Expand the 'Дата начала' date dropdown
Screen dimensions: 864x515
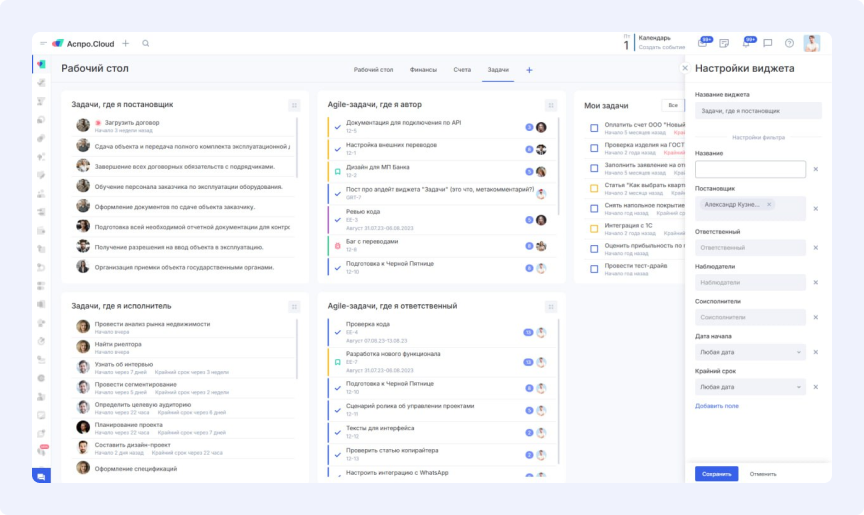(x=750, y=352)
